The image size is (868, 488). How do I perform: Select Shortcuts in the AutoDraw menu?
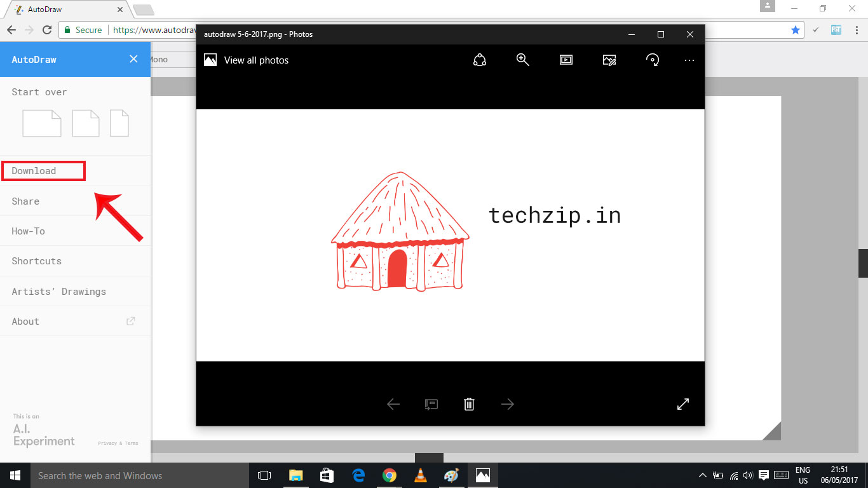[37, 261]
